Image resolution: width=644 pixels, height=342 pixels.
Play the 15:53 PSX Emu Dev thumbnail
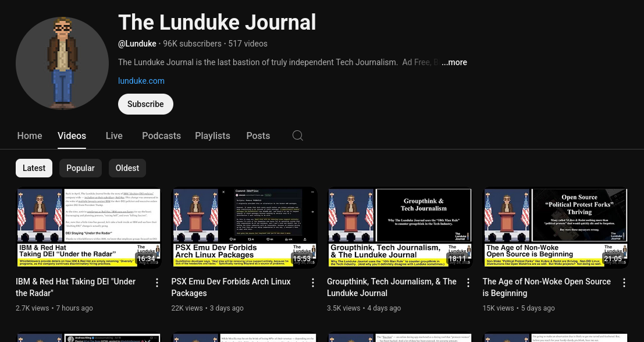[244, 228]
